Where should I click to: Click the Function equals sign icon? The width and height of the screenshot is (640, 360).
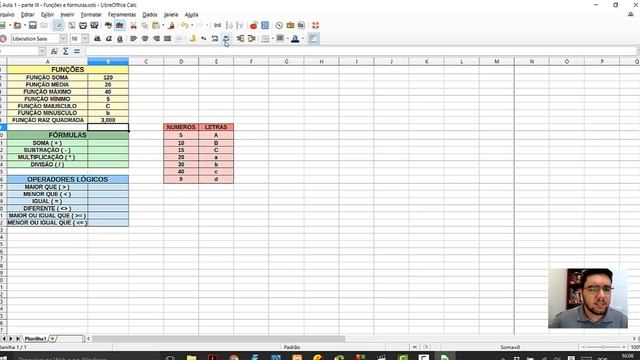(77, 51)
